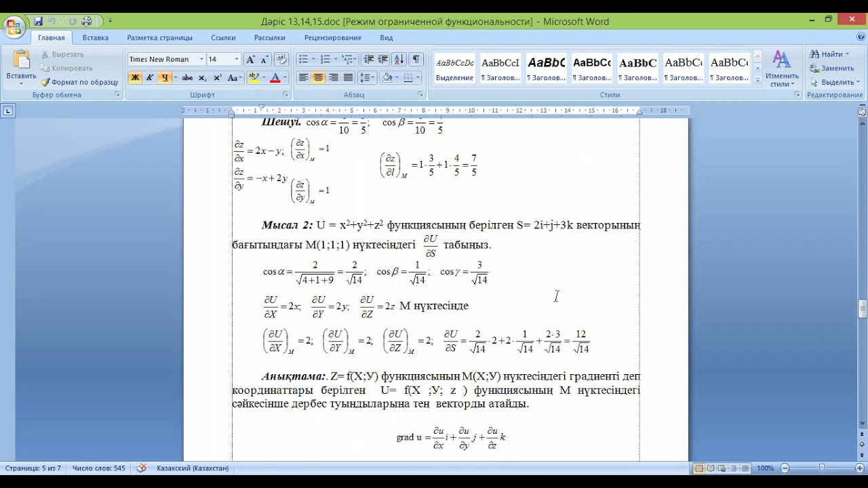Open Шрифт dialog launcher
868x488 pixels.
tap(285, 95)
